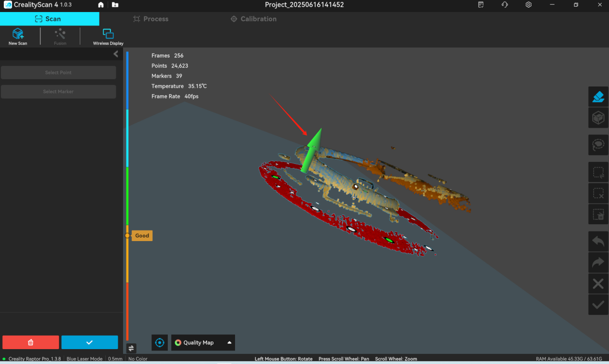Image resolution: width=609 pixels, height=364 pixels.
Task: Open settings gear in title bar
Action: tap(528, 5)
